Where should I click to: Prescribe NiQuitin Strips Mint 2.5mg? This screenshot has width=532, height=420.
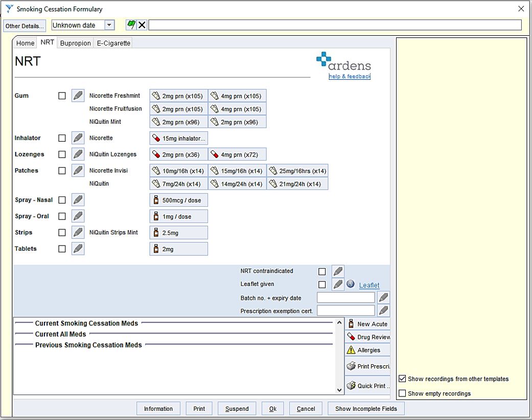178,233
